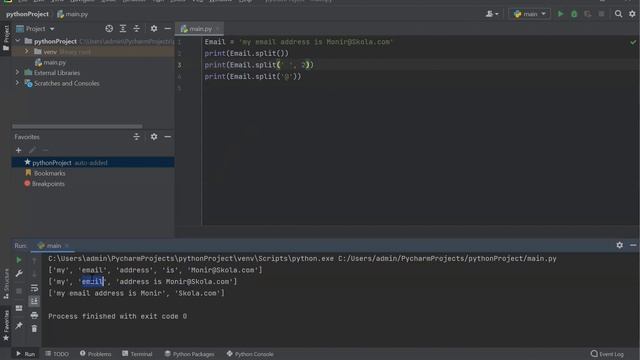
Task: Toggle the Structure side tab
Action: [6, 284]
